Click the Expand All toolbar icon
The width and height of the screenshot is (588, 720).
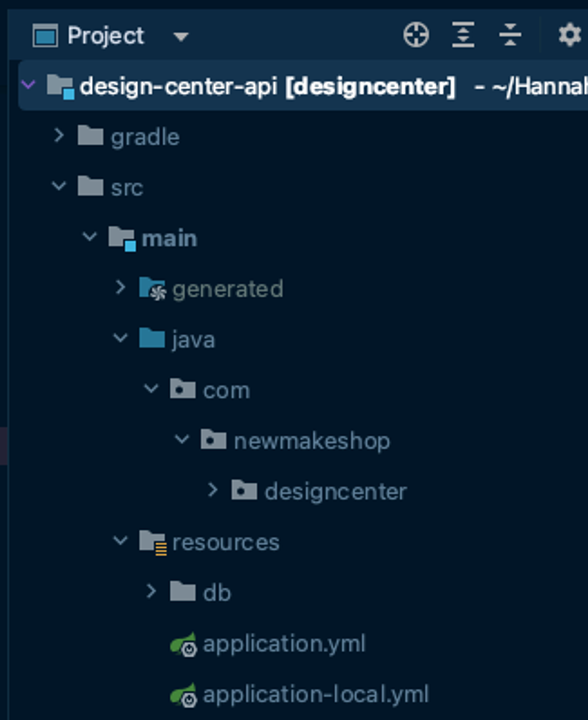click(463, 34)
